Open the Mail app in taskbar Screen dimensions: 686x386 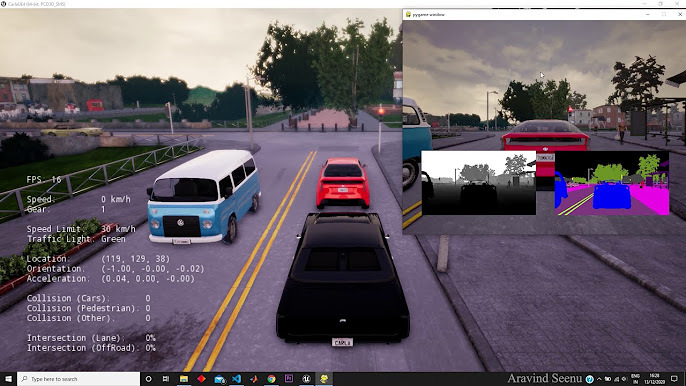219,379
